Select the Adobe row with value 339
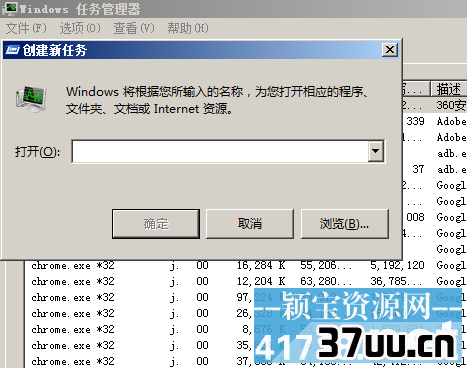This screenshot has width=467, height=368. 435,121
